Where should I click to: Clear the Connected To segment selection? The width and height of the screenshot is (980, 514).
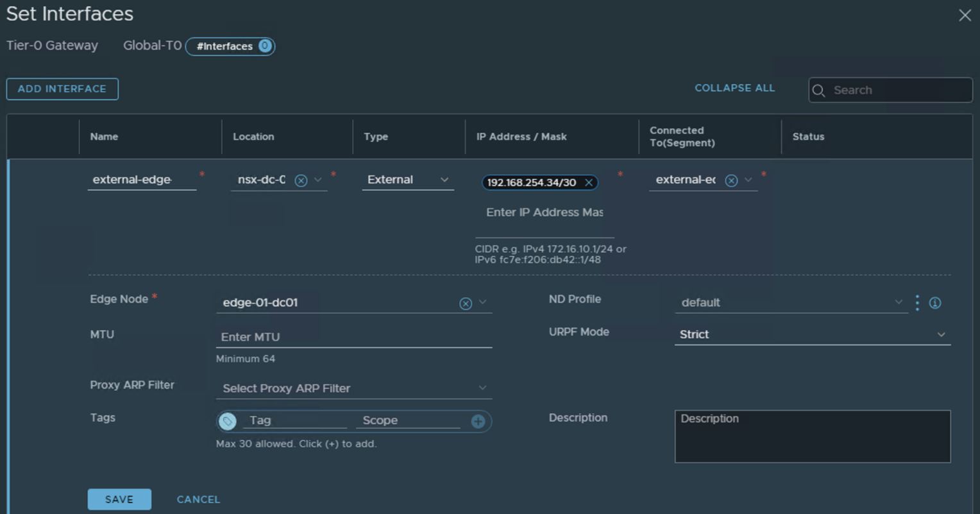tap(731, 181)
